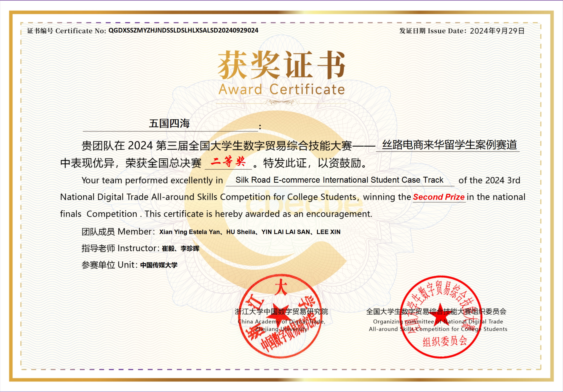This screenshot has width=563, height=392.
Task: Click the line '浙江大学中国数字贸易研究院'
Action: click(281, 311)
